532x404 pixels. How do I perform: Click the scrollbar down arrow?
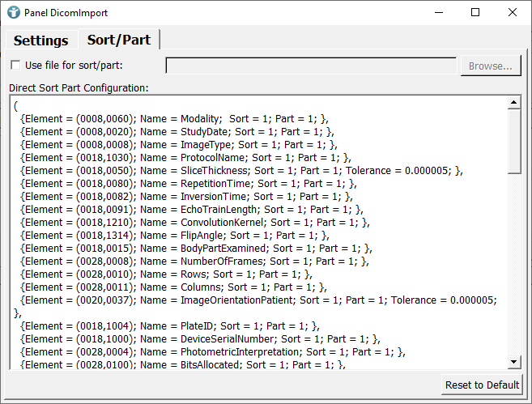point(513,362)
